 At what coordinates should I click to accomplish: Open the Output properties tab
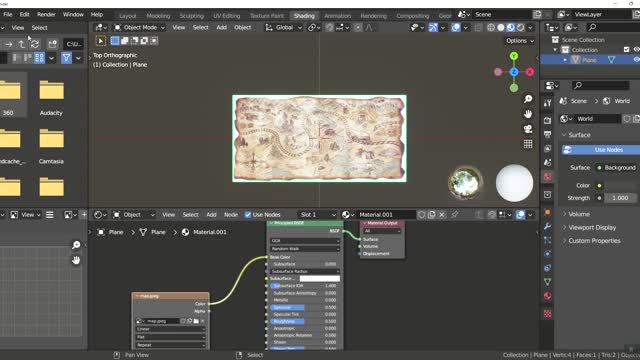548,134
